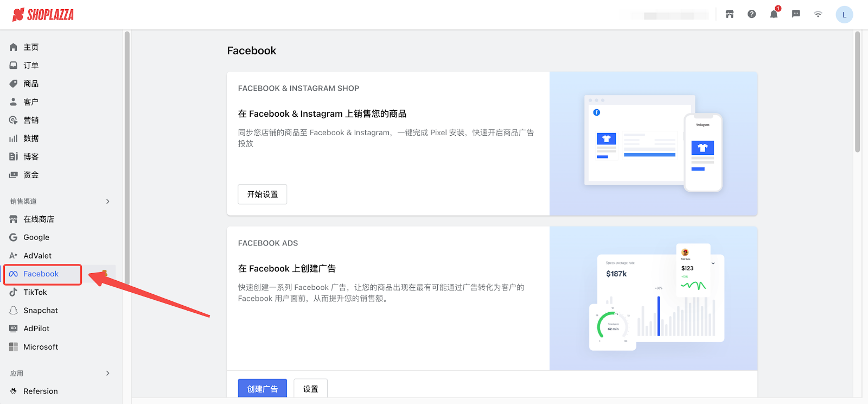
Task: Go to 订单 in sidebar
Action: [31, 66]
